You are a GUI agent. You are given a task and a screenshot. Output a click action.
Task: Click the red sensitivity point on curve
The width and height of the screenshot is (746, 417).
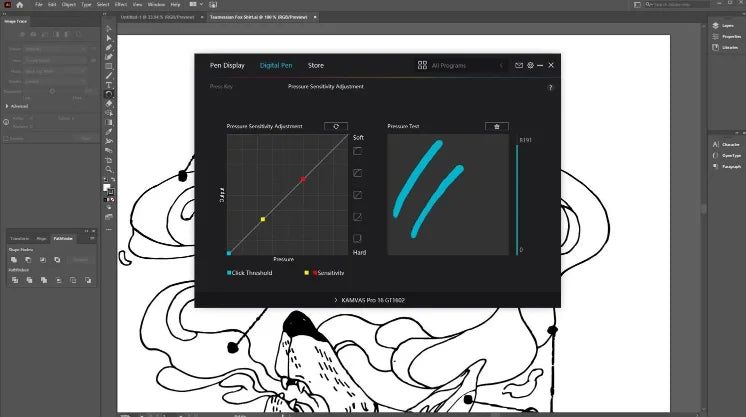pyautogui.click(x=303, y=179)
